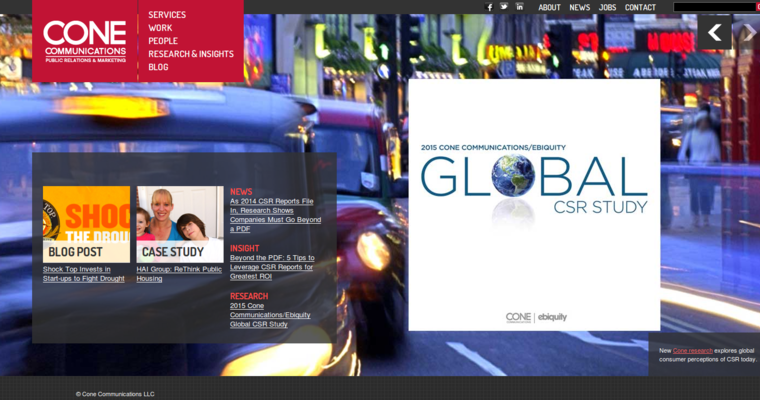The image size is (760, 400).
Task: Open the Global CSR Study banner
Action: pos(534,205)
